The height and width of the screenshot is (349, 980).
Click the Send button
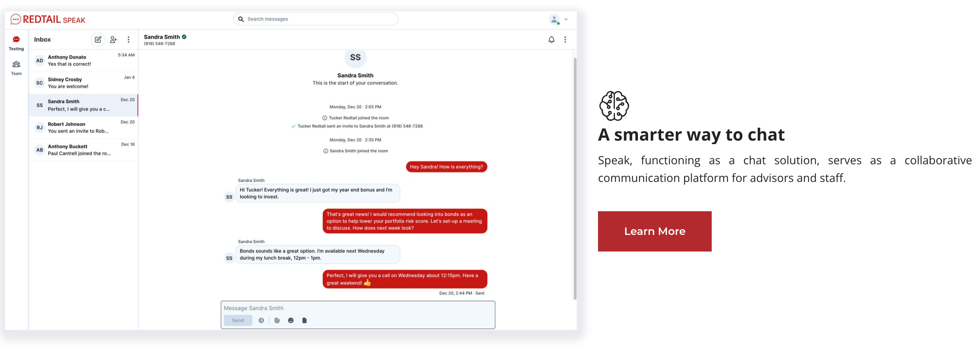click(x=238, y=320)
